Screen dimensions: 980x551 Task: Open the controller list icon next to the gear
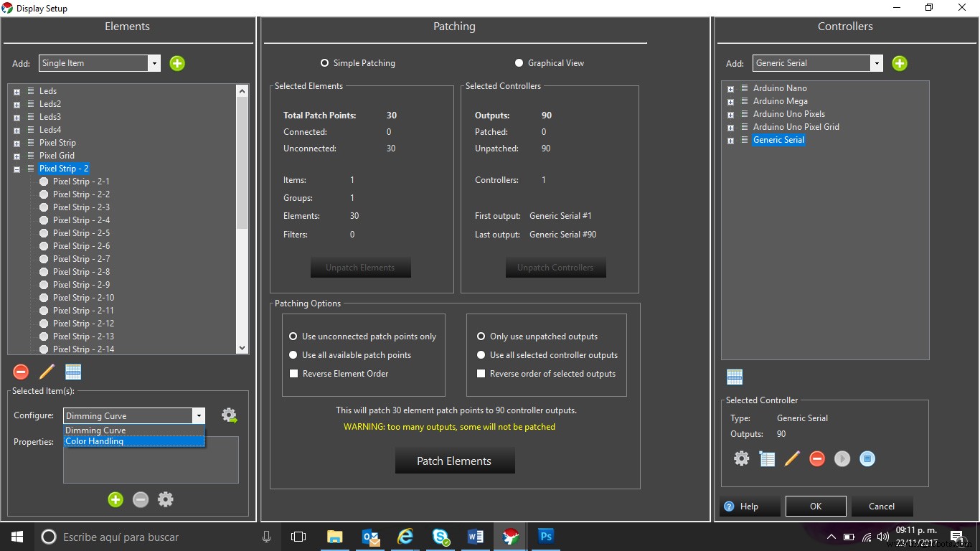pyautogui.click(x=767, y=458)
